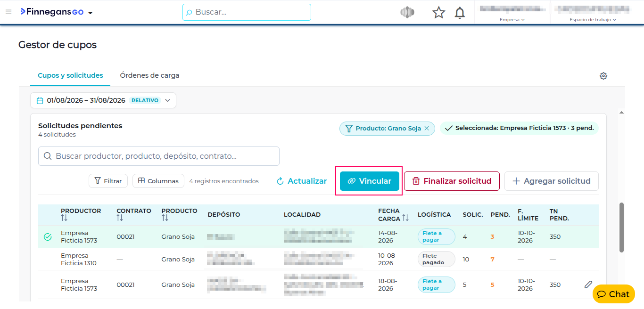Screen dimensions: 644x309
Task: Switch to Cupos y solicitudes tab
Action: [70, 75]
